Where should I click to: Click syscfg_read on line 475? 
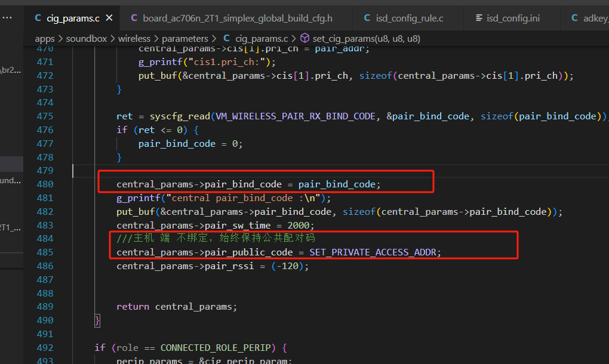pyautogui.click(x=180, y=116)
